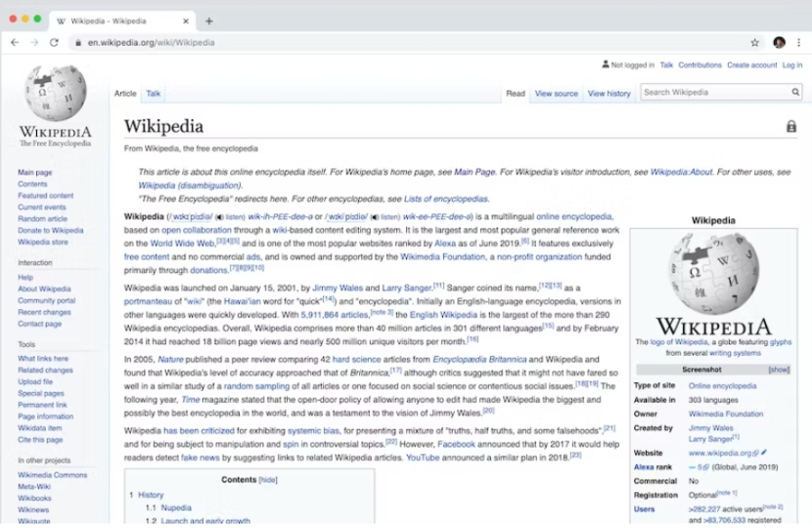The height and width of the screenshot is (528, 812).
Task: Open What links here tool
Action: point(43,358)
